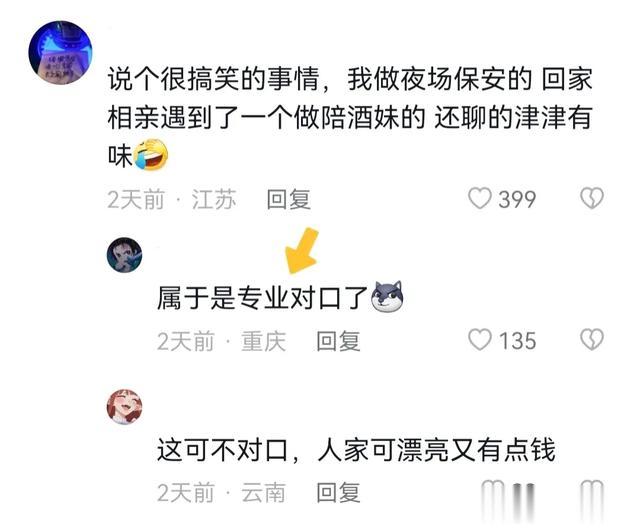This screenshot has width=640, height=530.
Task: Like the Chongqing reply with 135 likes
Action: click(x=480, y=340)
